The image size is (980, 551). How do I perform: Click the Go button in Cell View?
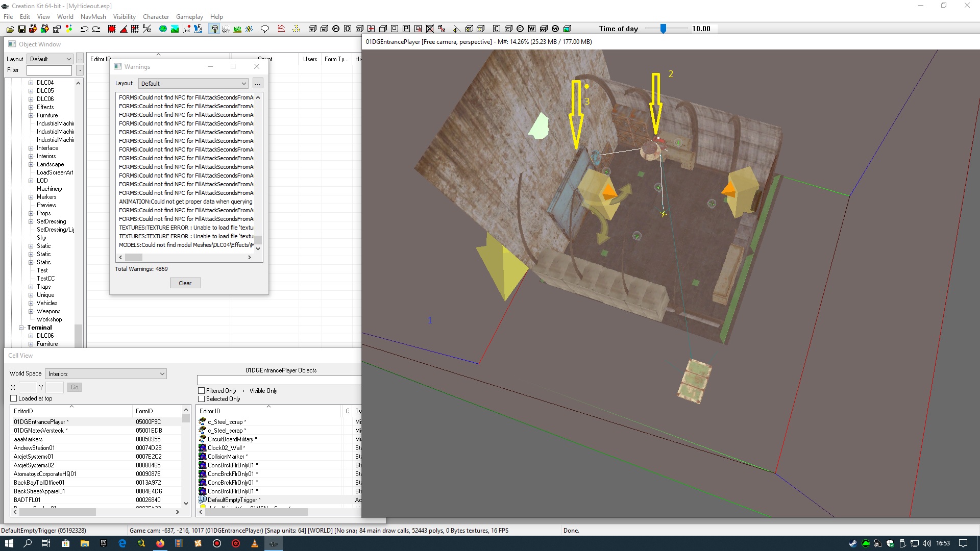[x=75, y=387]
